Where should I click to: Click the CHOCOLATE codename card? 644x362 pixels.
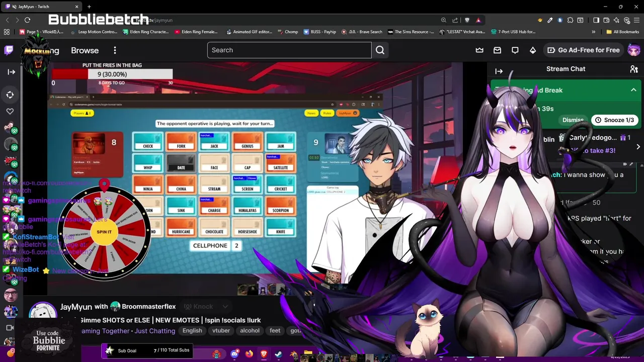pyautogui.click(x=214, y=227)
